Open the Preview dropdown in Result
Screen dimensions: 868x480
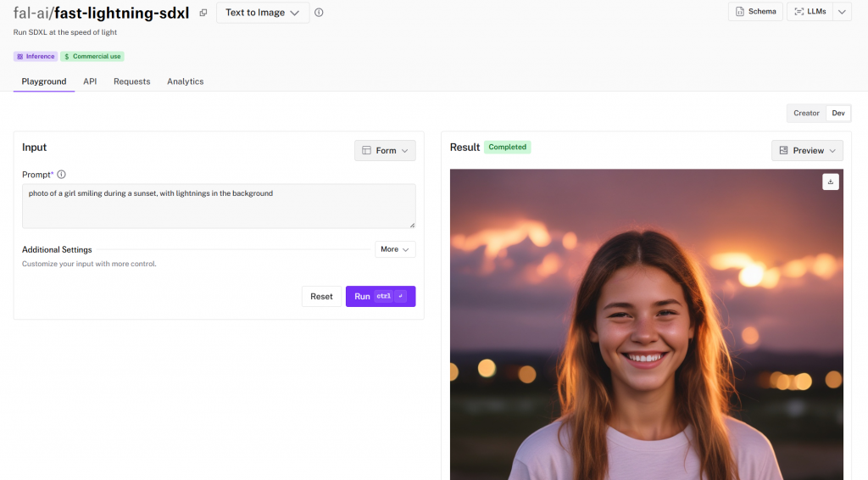click(x=807, y=151)
